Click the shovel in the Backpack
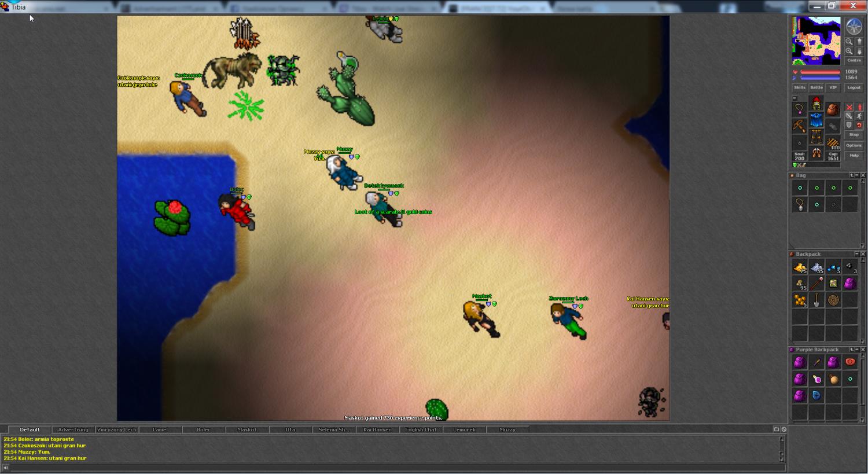Image resolution: width=868 pixels, height=474 pixels. pos(816,300)
